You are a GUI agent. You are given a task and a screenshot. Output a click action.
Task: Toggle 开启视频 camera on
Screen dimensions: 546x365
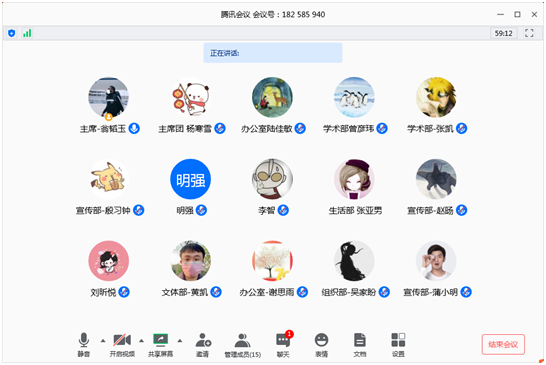(122, 345)
